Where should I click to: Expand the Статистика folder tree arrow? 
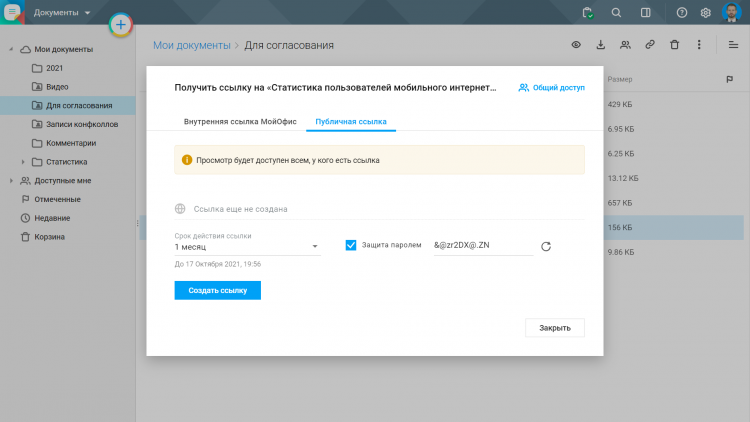tap(23, 161)
